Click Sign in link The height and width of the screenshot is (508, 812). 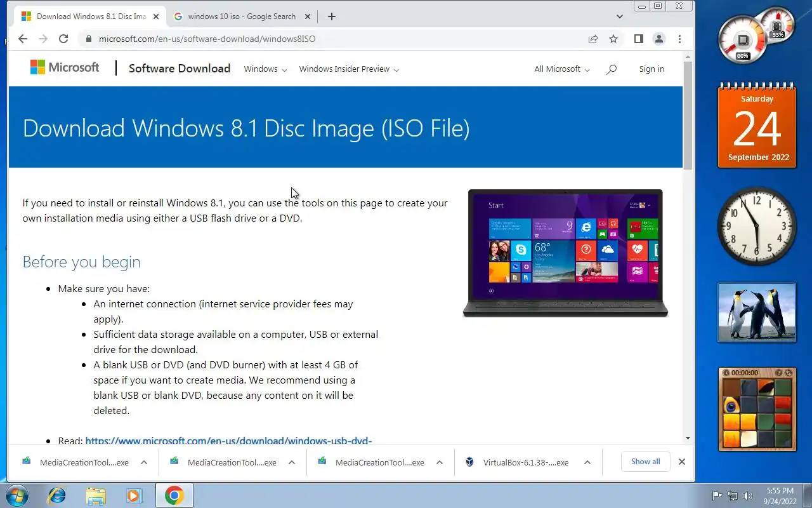click(652, 69)
